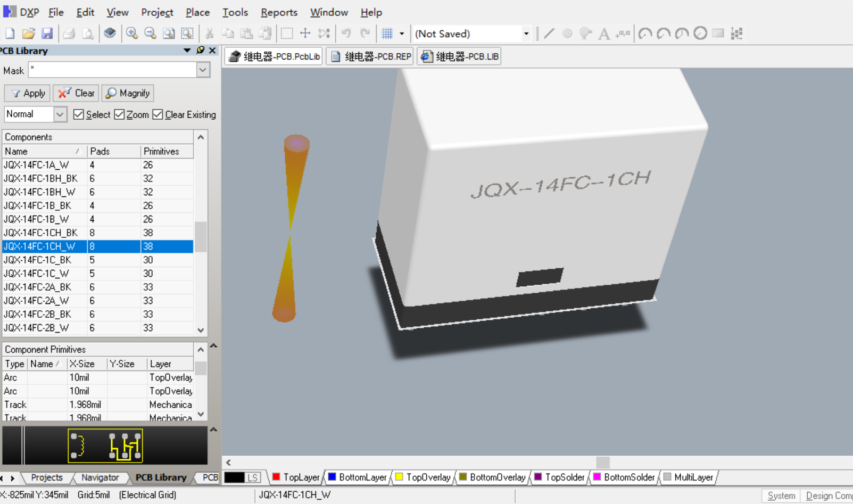Screen dimensions: 853x504
Task: Click in the Mask input field
Action: pos(113,70)
